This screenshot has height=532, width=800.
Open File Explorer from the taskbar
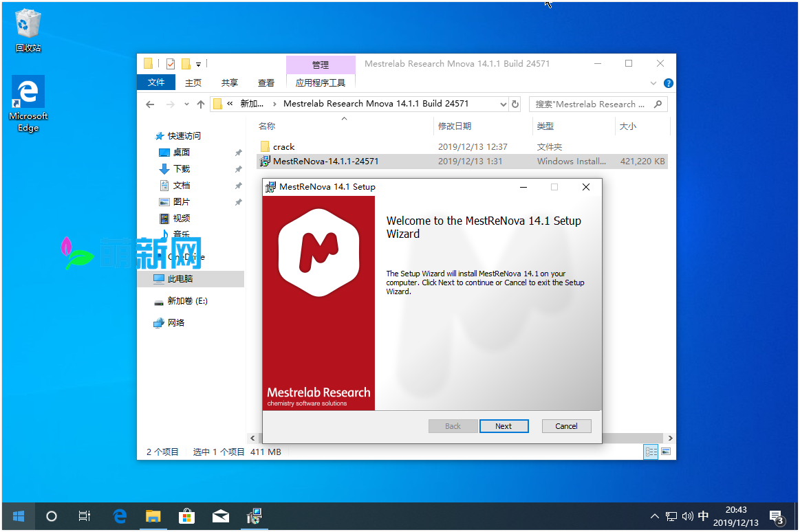click(153, 516)
